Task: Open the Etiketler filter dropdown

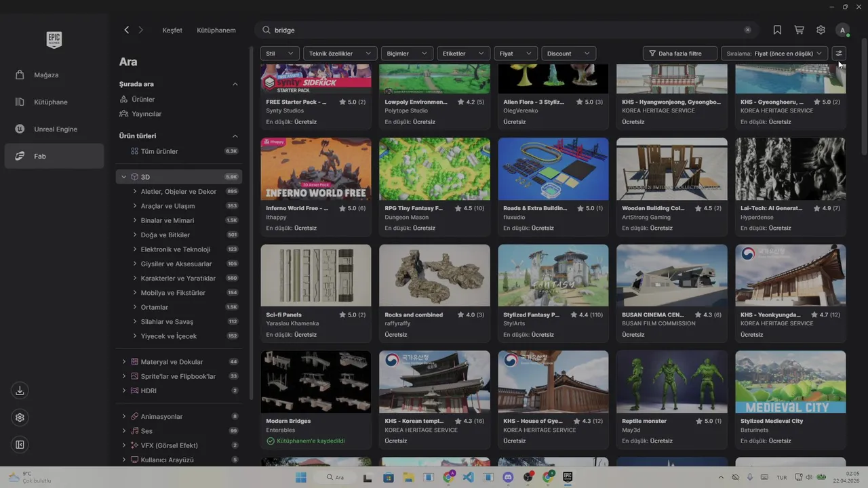Action: (463, 54)
